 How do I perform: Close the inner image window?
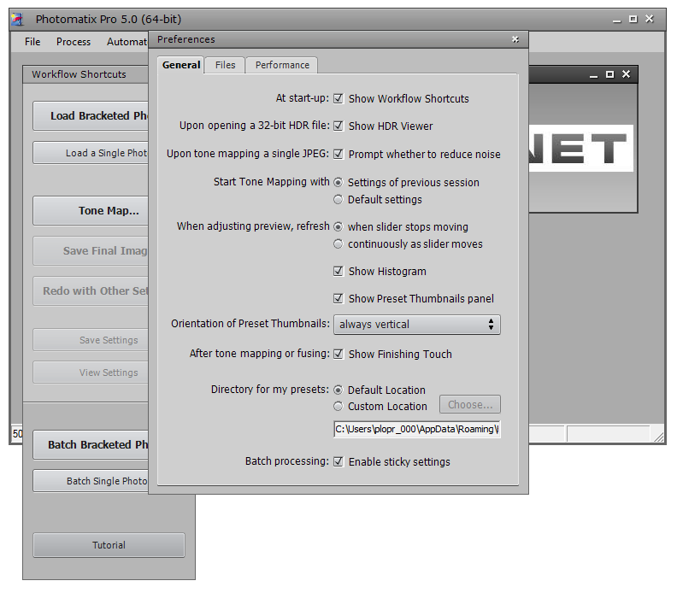coord(626,74)
